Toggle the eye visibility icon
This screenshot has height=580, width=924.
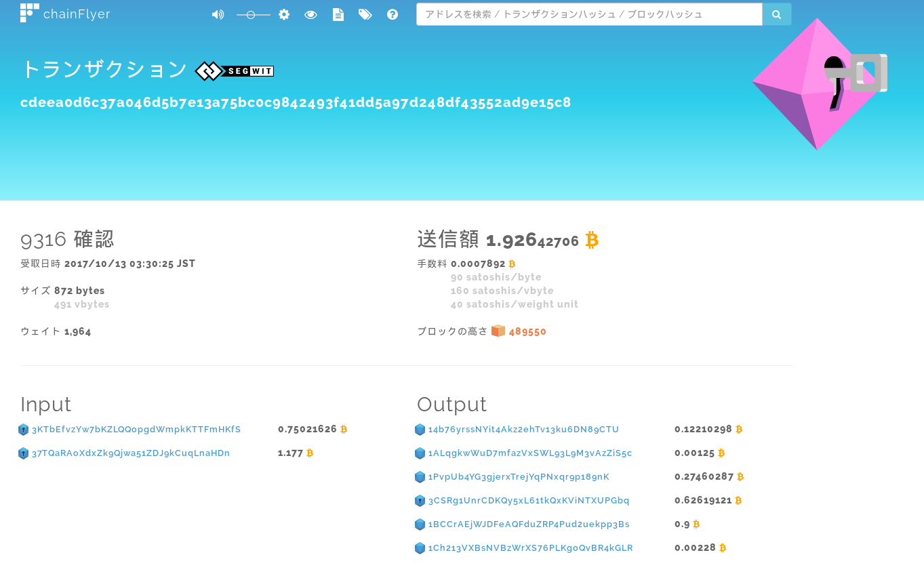(310, 14)
